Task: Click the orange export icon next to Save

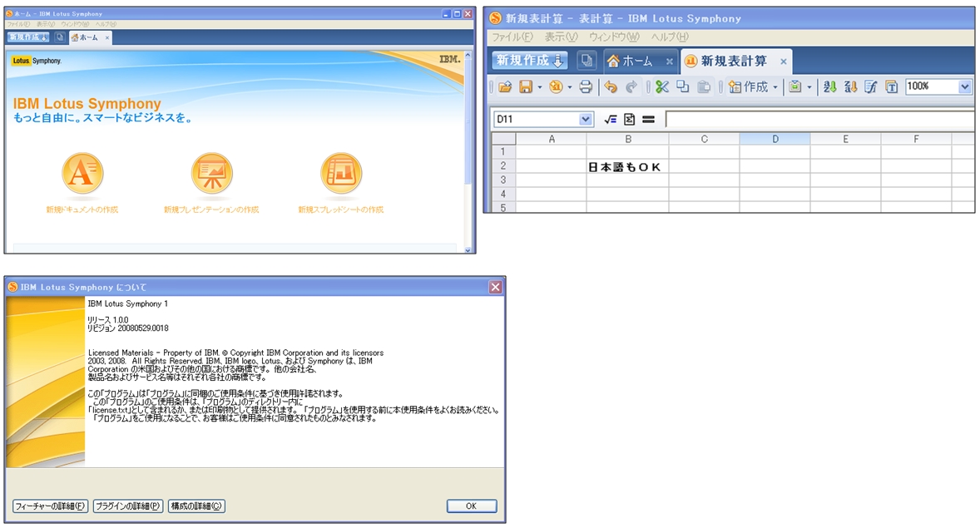Action: 556,86
